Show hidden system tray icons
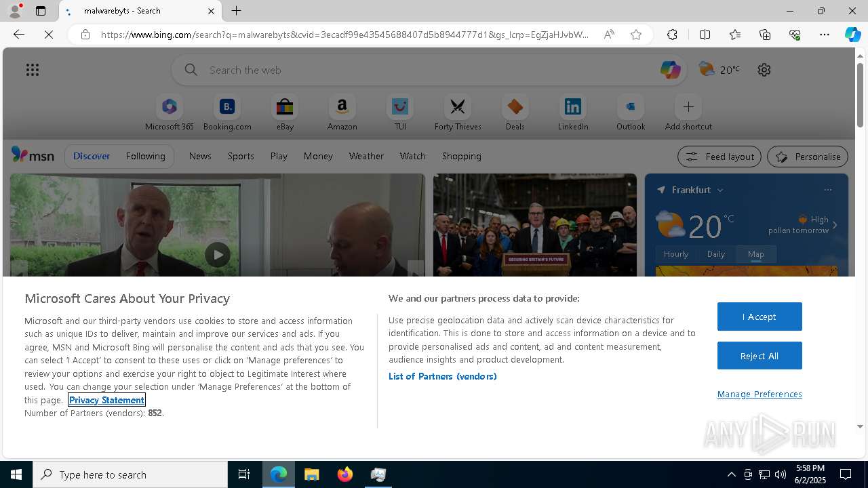868x488 pixels. pos(731,474)
